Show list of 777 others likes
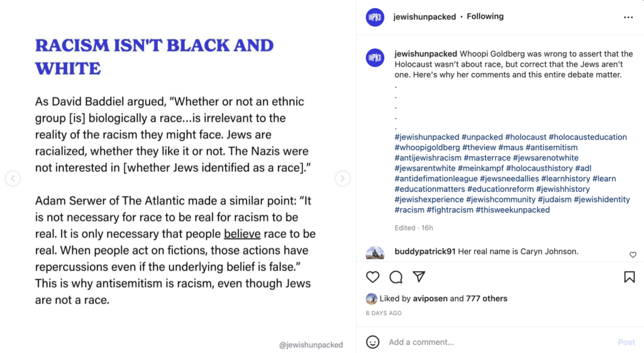The image size is (644, 353). pos(487,298)
